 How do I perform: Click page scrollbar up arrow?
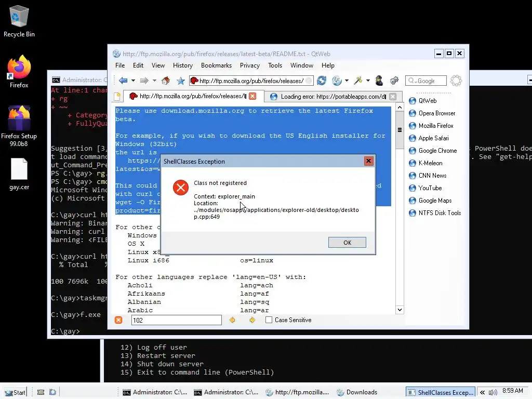pos(400,108)
